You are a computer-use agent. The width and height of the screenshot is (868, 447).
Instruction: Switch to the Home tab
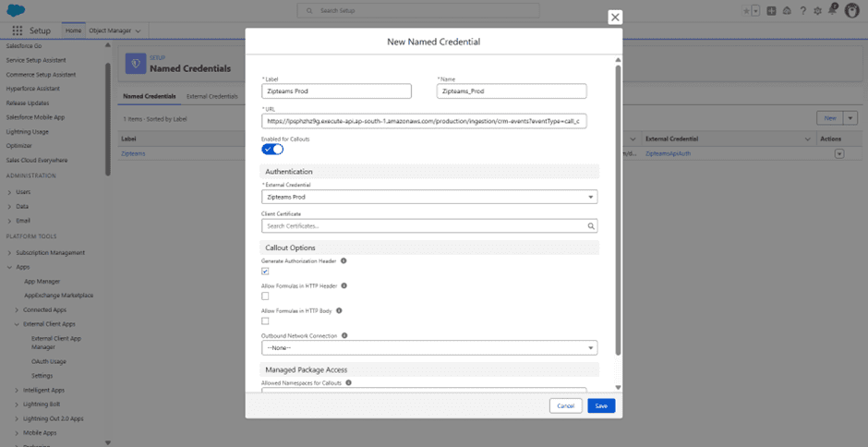point(73,31)
